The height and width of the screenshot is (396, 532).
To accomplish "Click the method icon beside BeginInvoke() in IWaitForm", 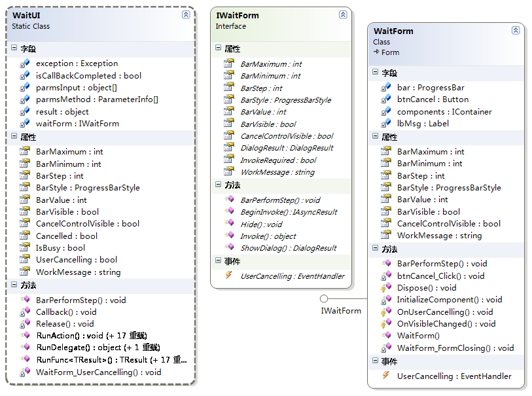I will (x=229, y=211).
